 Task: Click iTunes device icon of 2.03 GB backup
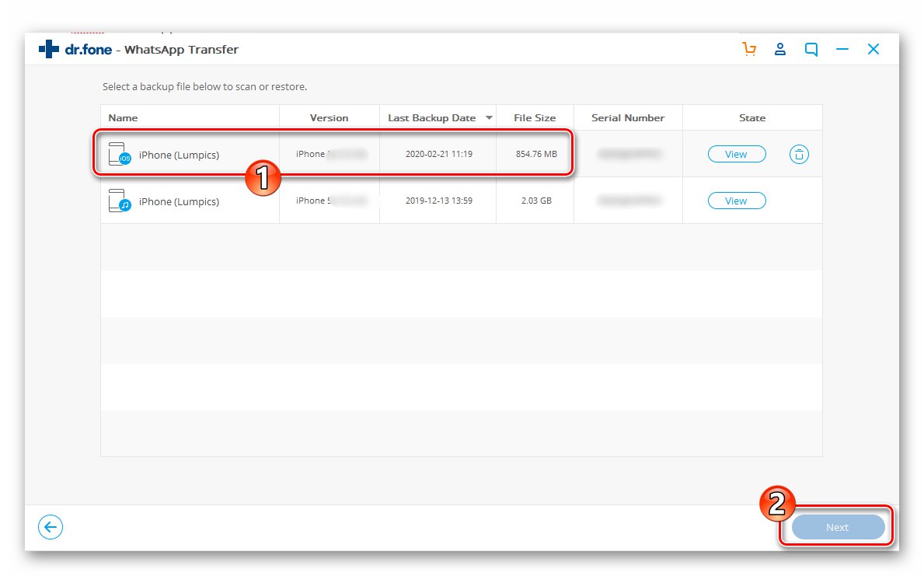(119, 201)
